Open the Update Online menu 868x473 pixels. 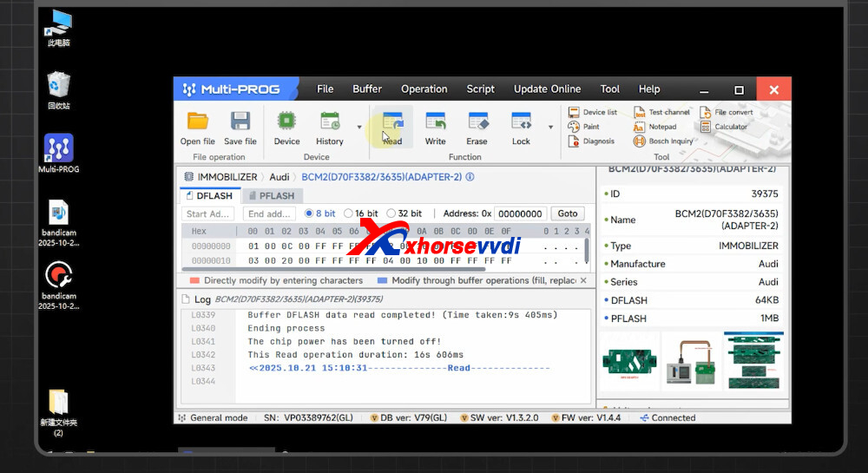click(547, 89)
